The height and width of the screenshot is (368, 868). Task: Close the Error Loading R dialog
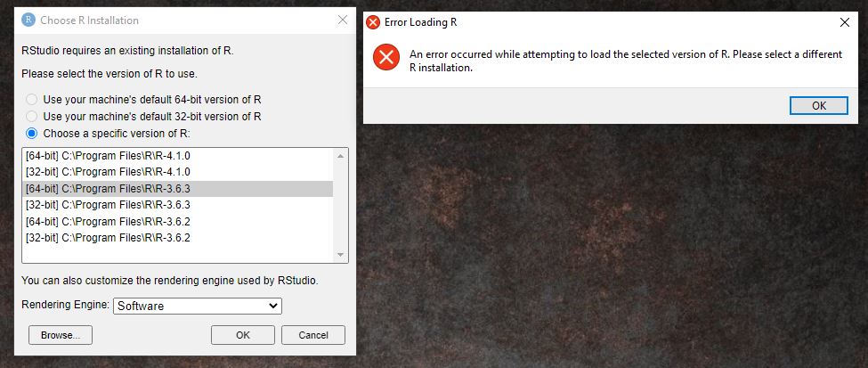(845, 23)
